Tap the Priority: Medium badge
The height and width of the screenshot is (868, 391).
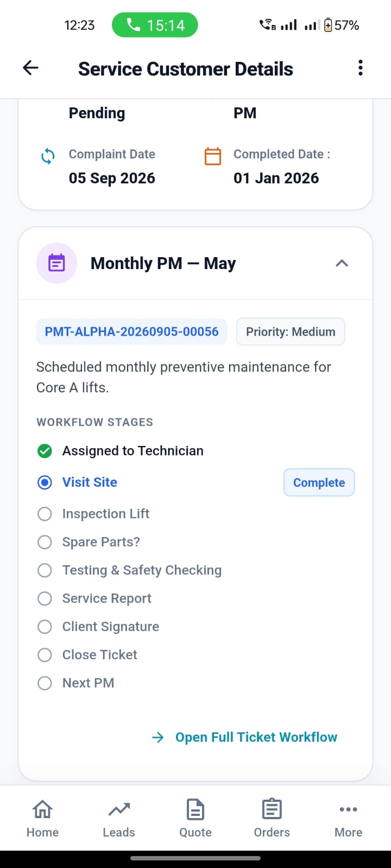[291, 331]
